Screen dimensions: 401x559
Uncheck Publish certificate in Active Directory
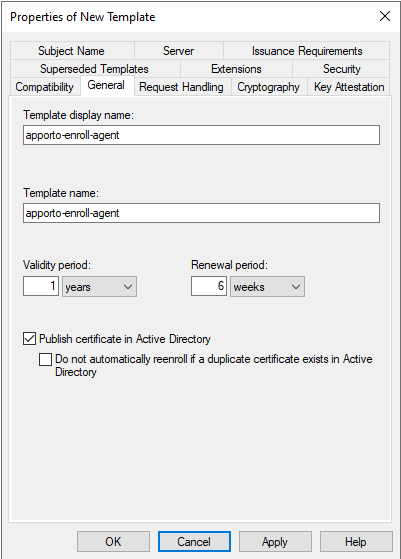tap(30, 339)
